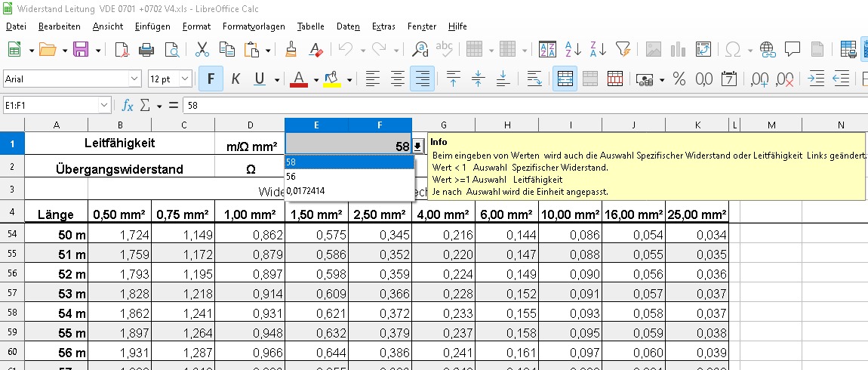The height and width of the screenshot is (370, 868).
Task: Define print area icon
Action: tap(848, 50)
